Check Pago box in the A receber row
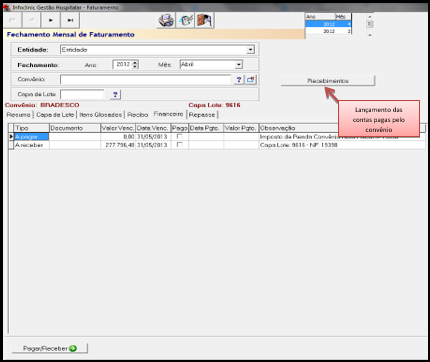Screen dimensions: 430x362 click(x=180, y=145)
